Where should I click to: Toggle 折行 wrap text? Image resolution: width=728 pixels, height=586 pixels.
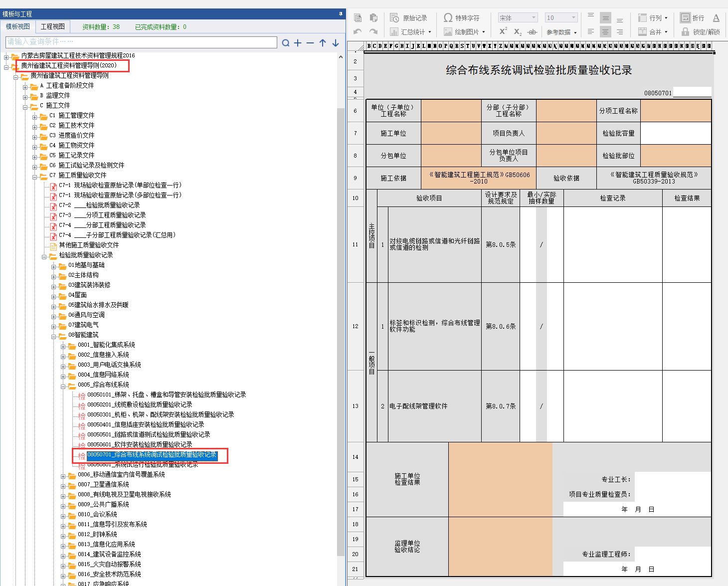(693, 18)
